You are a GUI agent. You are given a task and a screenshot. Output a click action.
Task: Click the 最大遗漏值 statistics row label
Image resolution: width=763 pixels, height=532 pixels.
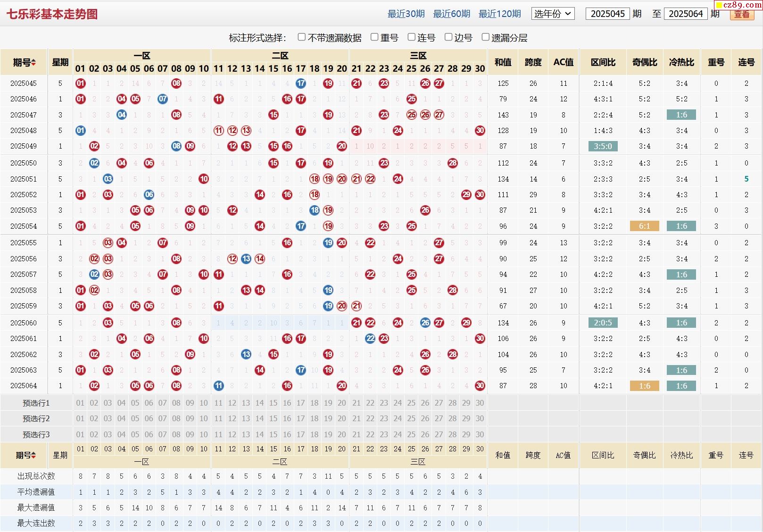pos(36,508)
